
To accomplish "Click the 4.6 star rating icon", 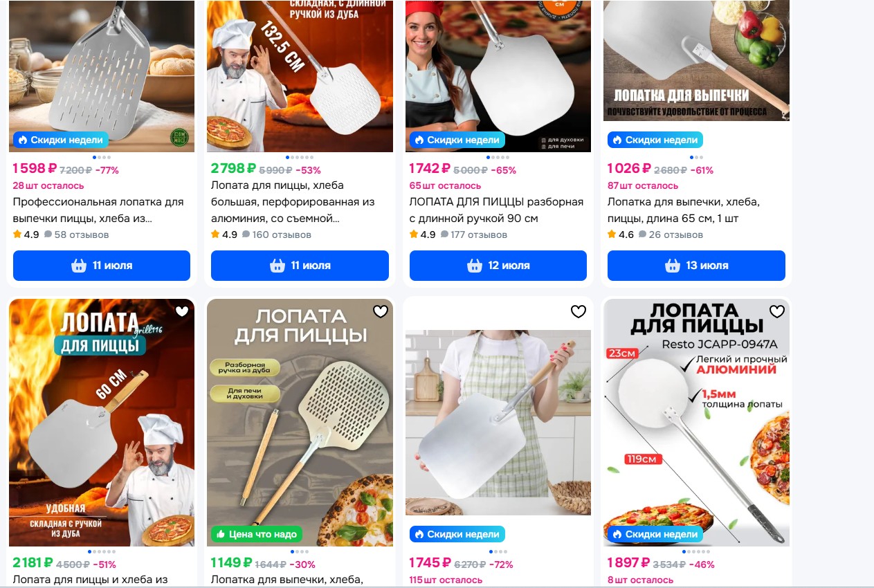I will pyautogui.click(x=612, y=235).
